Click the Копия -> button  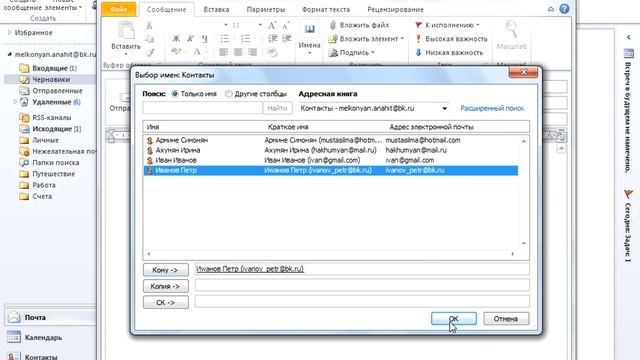(x=166, y=286)
